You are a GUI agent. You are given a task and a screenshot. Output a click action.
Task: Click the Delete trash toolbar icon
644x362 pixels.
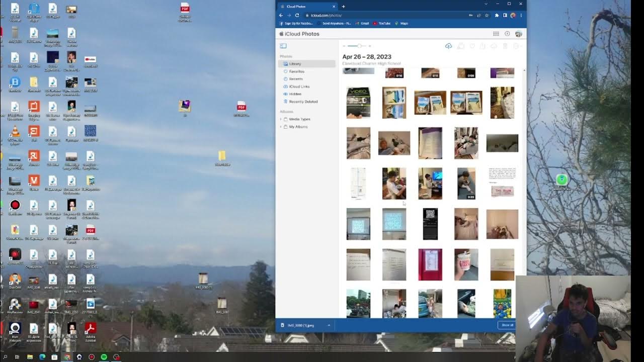click(x=505, y=46)
